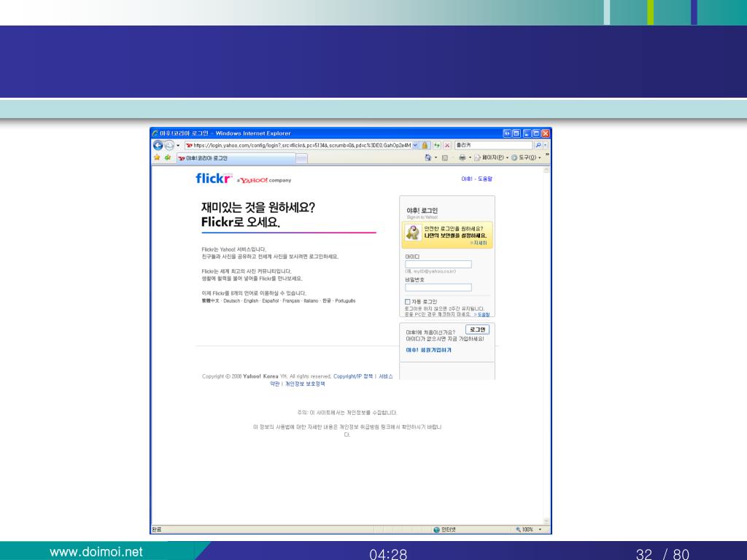Click the browser Back arrow button
This screenshot has height=560, width=747.
click(158, 145)
